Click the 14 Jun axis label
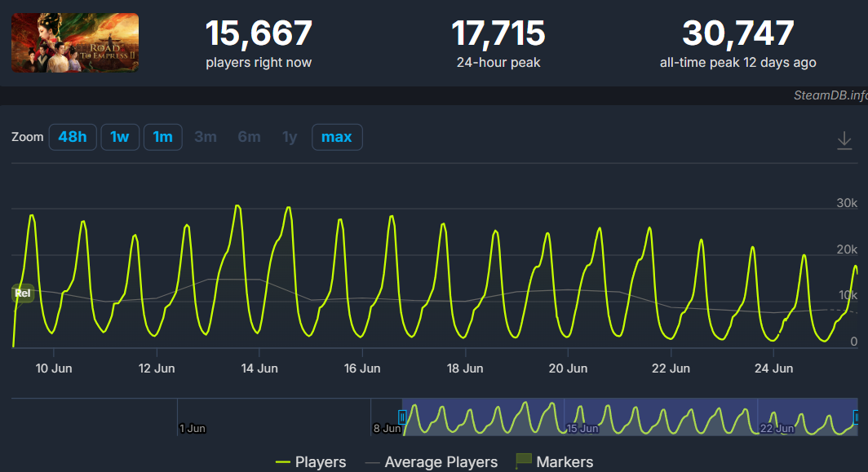Image resolution: width=868 pixels, height=472 pixels. click(x=259, y=368)
